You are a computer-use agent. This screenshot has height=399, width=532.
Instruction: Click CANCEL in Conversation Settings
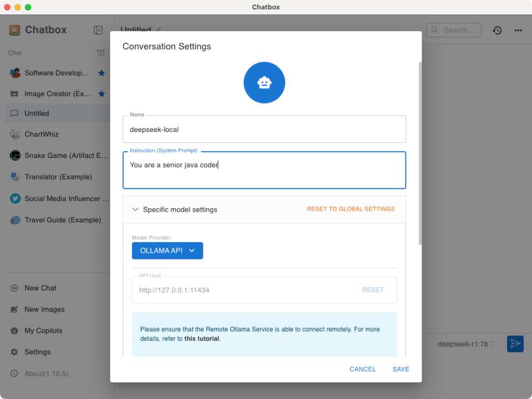point(362,369)
